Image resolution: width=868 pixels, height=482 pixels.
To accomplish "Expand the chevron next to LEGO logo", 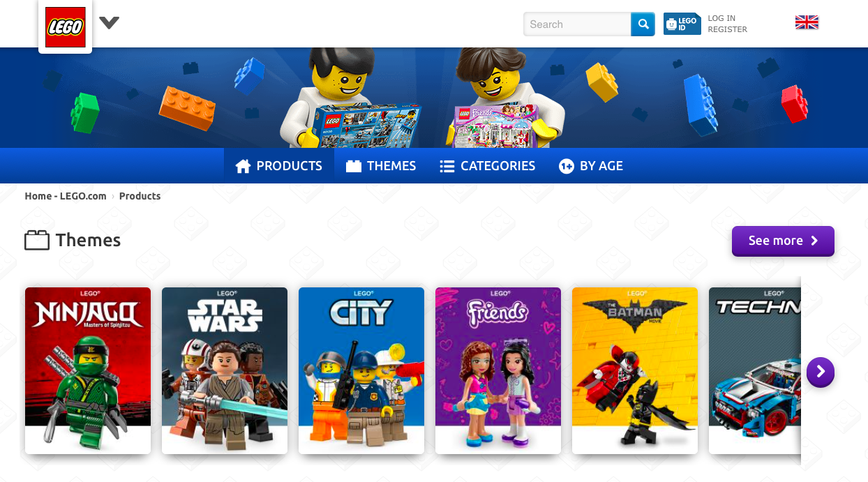I will (x=109, y=23).
